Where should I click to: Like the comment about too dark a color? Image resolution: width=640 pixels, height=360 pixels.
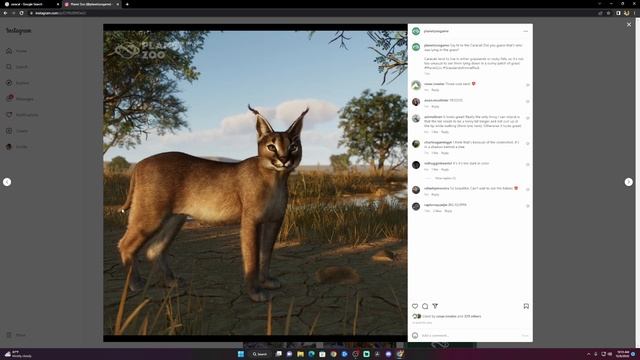528,164
